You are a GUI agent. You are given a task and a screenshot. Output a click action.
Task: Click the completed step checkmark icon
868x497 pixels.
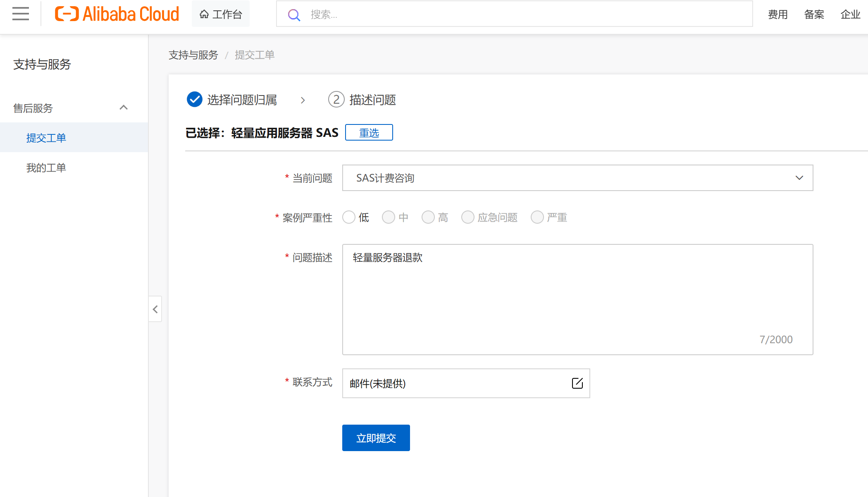[194, 100]
